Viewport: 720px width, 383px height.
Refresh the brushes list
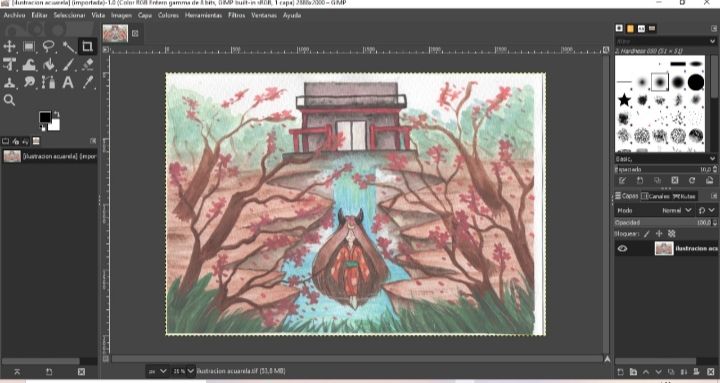tap(692, 180)
